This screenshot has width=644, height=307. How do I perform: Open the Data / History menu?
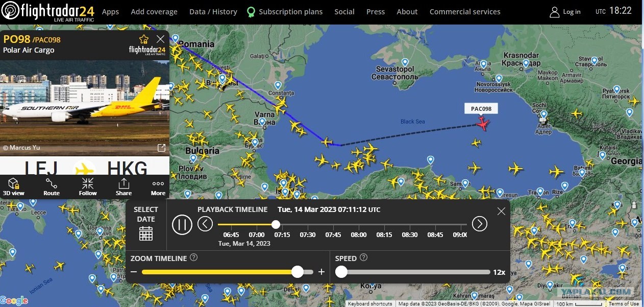[213, 11]
